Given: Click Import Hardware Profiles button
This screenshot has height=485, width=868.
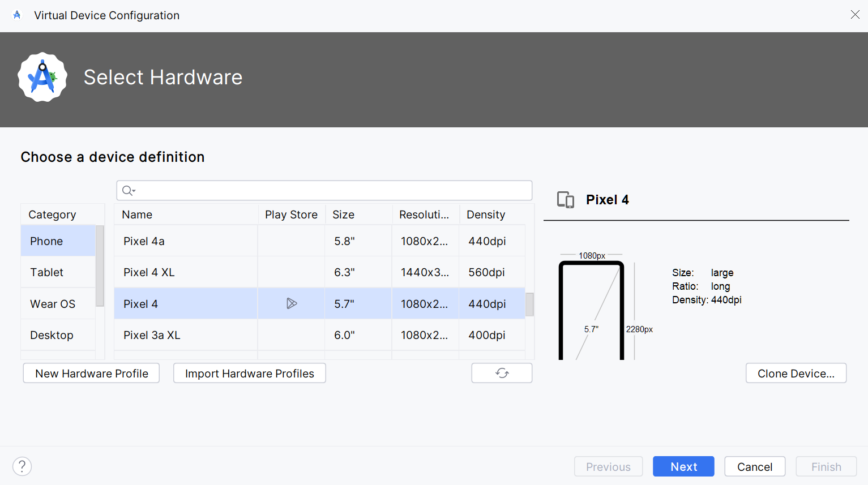Looking at the screenshot, I should (x=249, y=374).
